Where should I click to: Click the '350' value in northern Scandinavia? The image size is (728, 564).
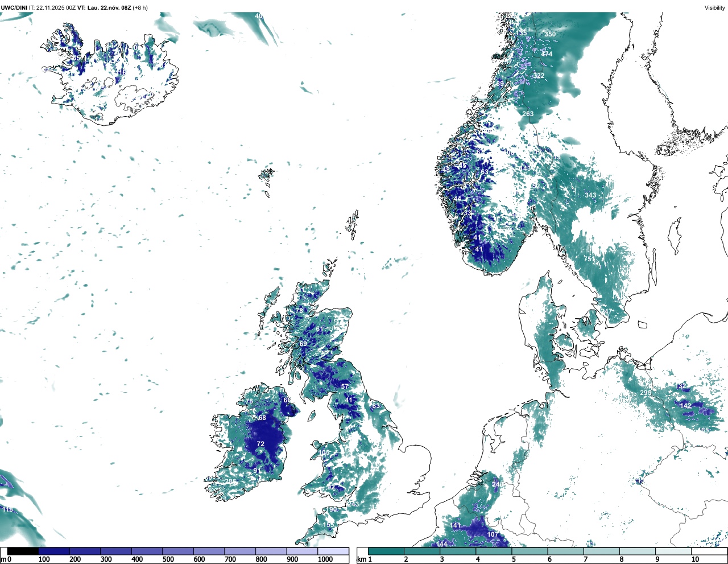tap(550, 34)
